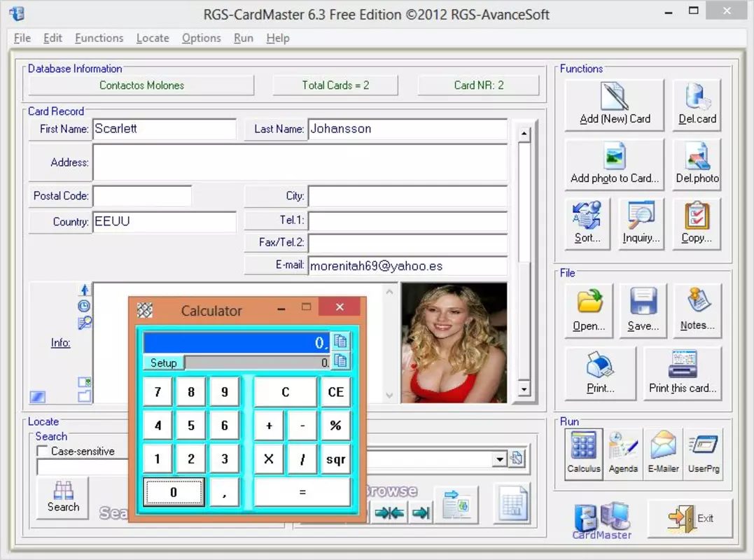Screen dimensions: 754x560
Task: Open the Edit menu
Action: 53,38
